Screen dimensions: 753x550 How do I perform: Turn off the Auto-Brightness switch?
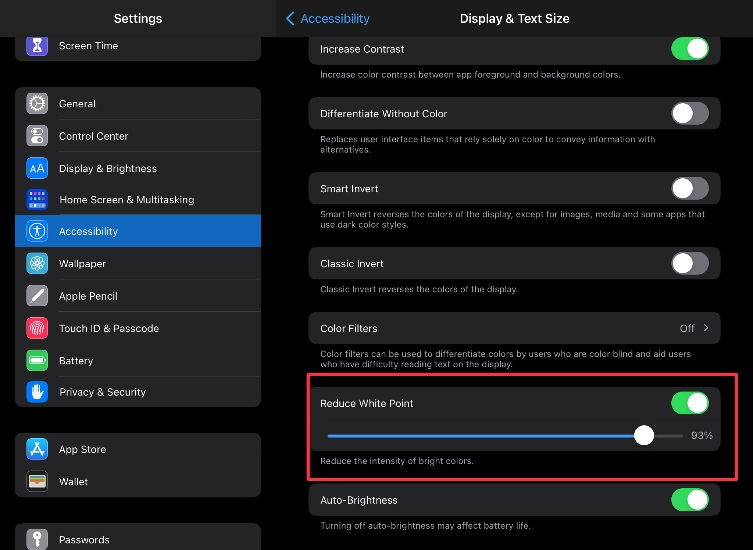(690, 500)
